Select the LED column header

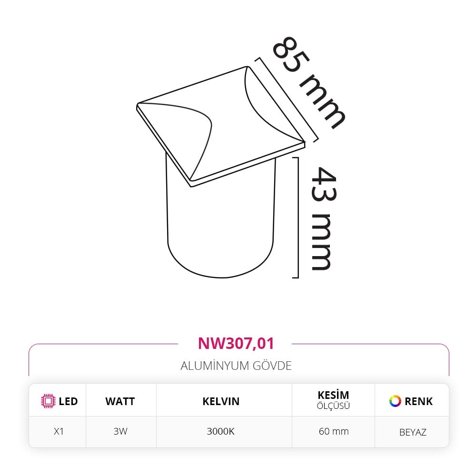coord(59,401)
